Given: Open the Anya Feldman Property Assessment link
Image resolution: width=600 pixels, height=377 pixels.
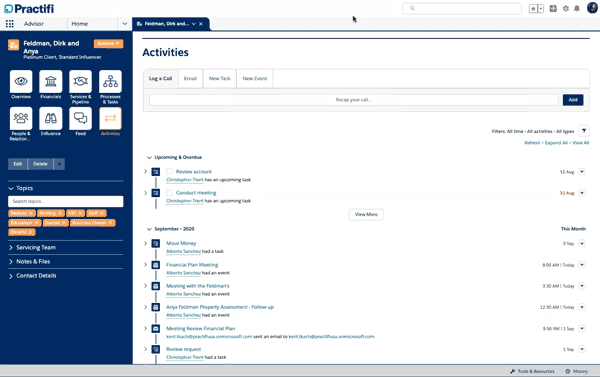Looking at the screenshot, I should (220, 307).
